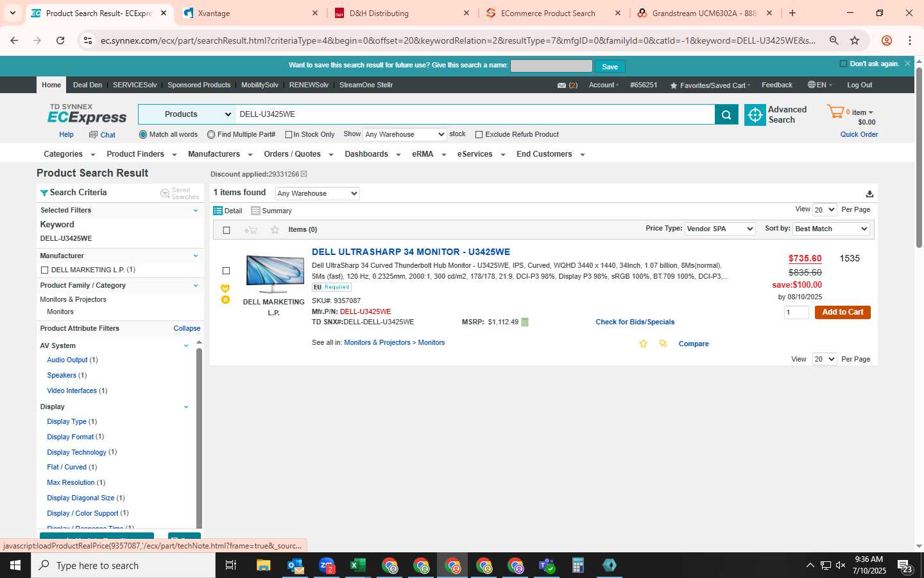The image size is (924, 578).
Task: Open top View per-page dropdown
Action: pos(825,210)
